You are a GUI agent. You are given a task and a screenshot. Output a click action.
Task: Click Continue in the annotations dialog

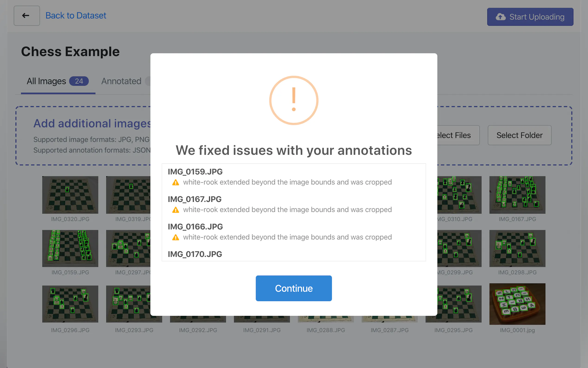pos(293,288)
